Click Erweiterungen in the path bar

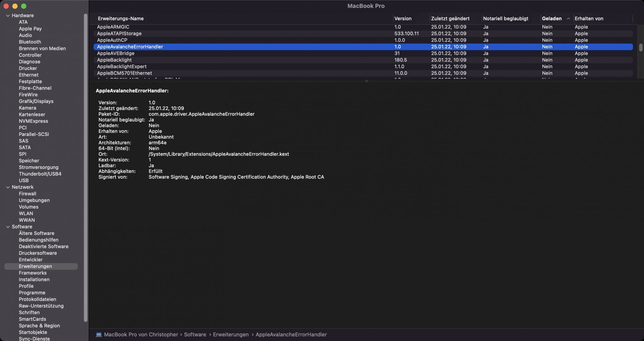pyautogui.click(x=231, y=335)
